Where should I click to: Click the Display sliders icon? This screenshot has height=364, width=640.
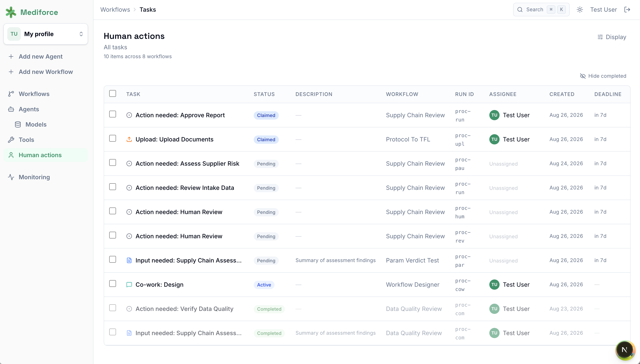coord(600,37)
